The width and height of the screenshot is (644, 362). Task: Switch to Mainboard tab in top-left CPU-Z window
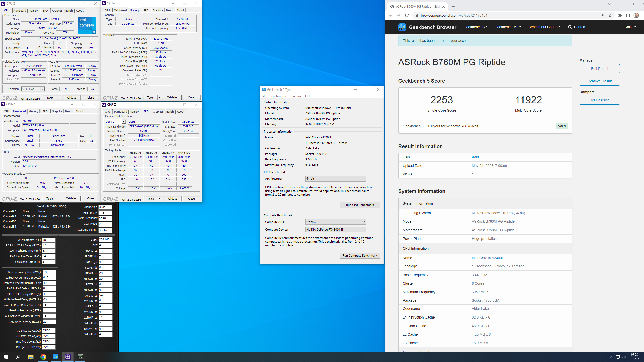(20, 11)
